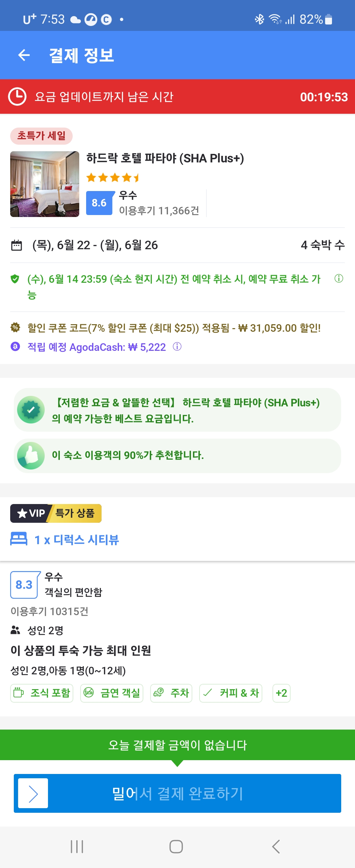This screenshot has height=868, width=355.
Task: Open 하드락 호텔 파타야 hotel title
Action: (x=165, y=158)
